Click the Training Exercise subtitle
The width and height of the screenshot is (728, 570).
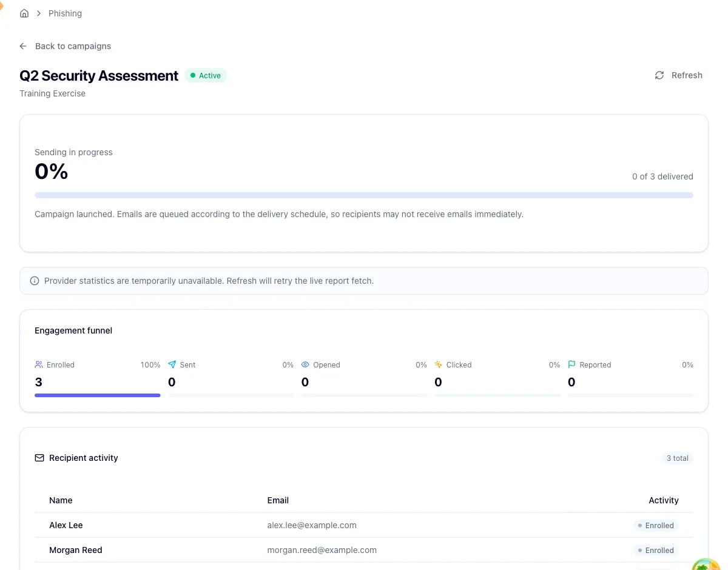pyautogui.click(x=52, y=93)
